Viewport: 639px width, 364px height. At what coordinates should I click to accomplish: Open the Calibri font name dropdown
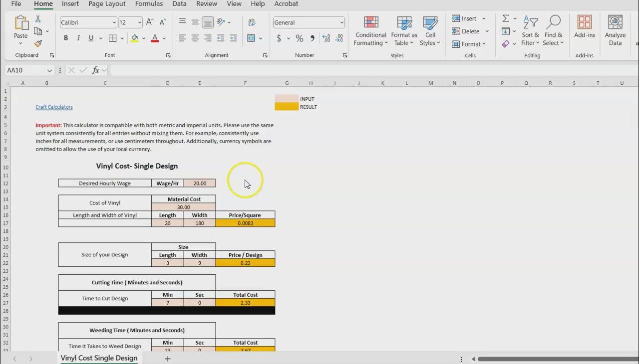[114, 22]
